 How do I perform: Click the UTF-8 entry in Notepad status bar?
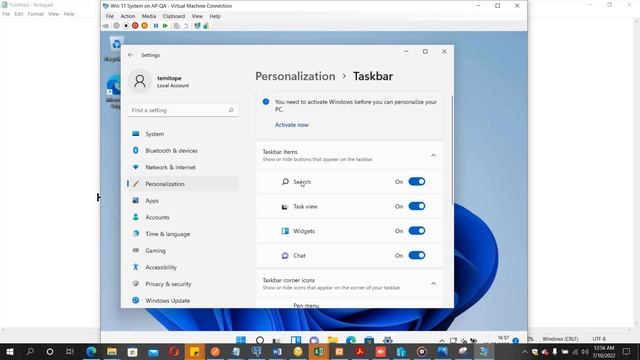coord(599,339)
